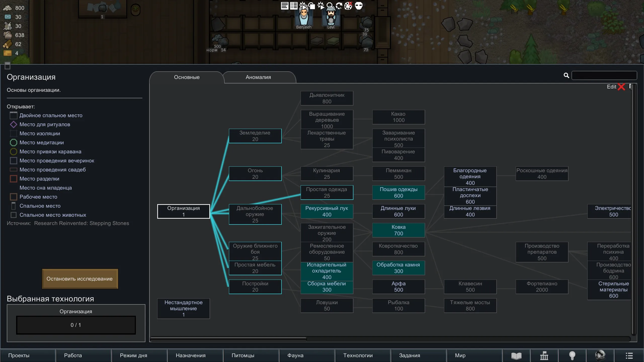Open the building with flag icon
The width and height of the screenshot is (644, 362).
coord(544,355)
